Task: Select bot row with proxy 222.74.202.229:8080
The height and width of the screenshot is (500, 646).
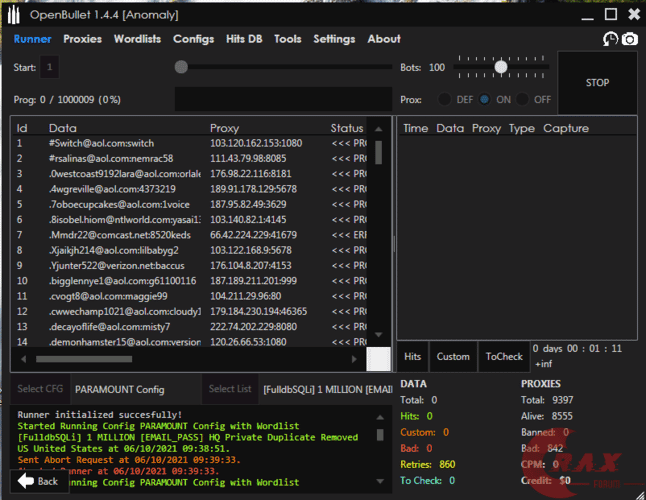Action: (191, 327)
